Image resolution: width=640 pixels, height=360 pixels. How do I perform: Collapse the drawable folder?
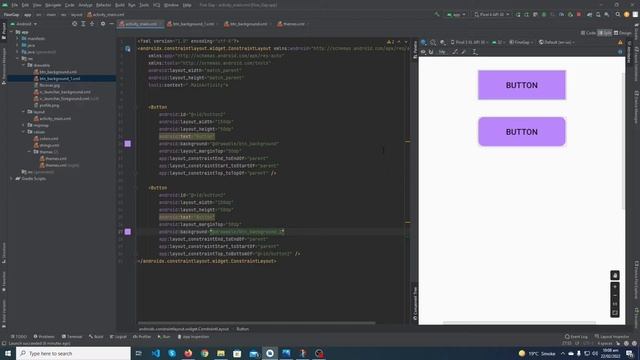pos(23,65)
